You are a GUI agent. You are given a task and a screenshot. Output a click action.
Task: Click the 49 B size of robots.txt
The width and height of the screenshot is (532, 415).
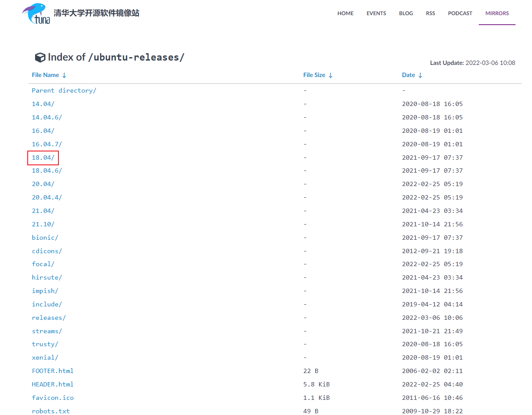(311, 411)
